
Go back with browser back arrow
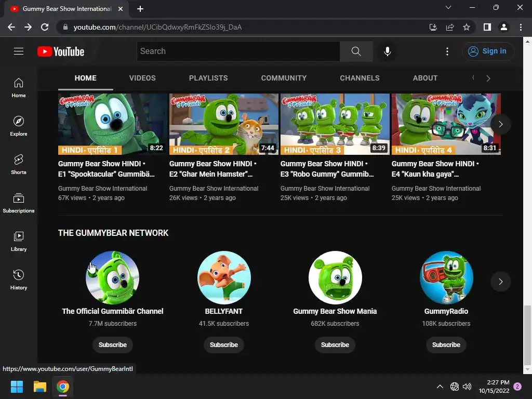pyautogui.click(x=11, y=27)
